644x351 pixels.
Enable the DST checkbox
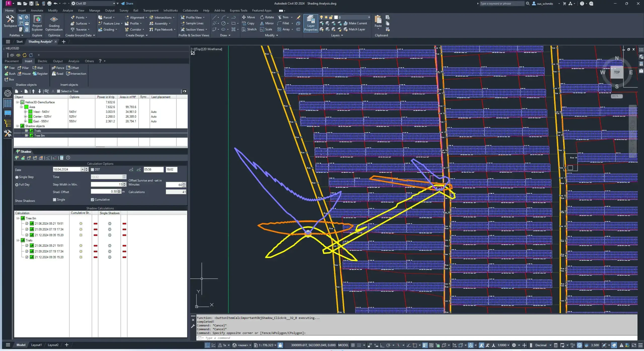point(92,170)
